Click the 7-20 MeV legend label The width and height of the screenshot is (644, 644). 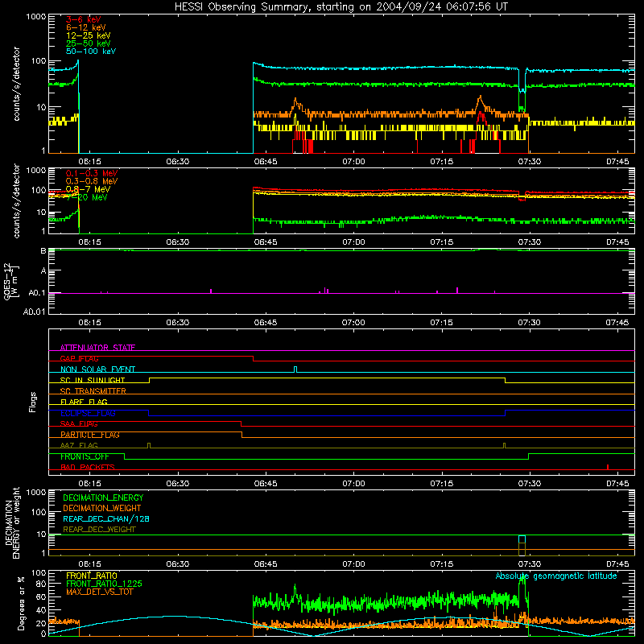pyautogui.click(x=87, y=197)
